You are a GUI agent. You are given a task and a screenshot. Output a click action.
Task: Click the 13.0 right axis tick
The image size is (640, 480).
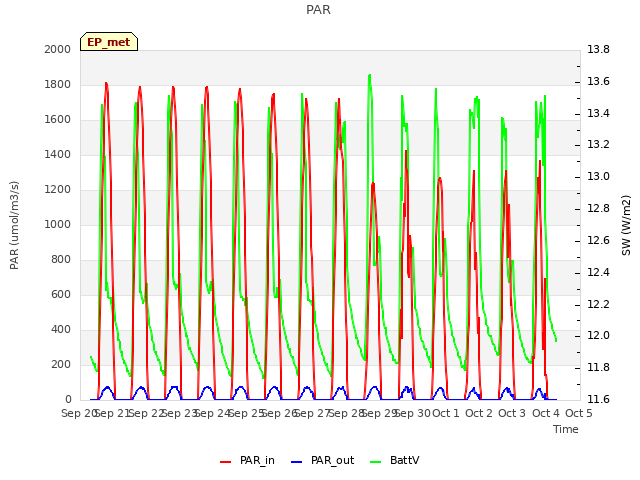click(598, 177)
